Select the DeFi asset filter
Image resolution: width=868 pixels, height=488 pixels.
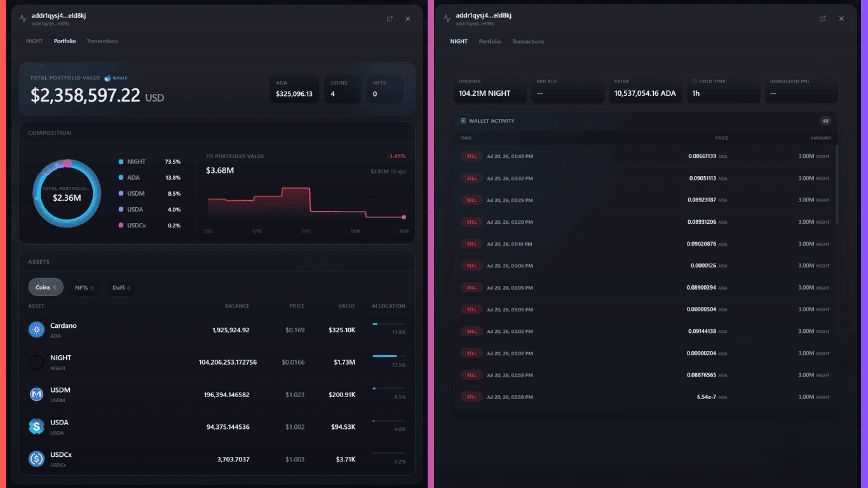[x=121, y=288]
